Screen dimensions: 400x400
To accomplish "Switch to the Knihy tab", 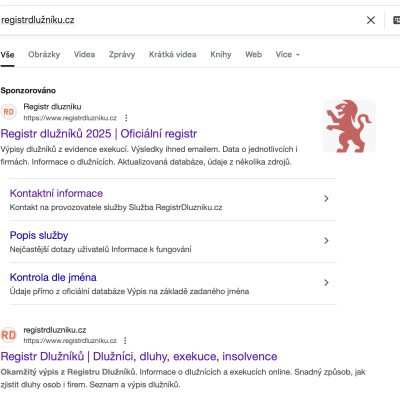I will (x=221, y=54).
